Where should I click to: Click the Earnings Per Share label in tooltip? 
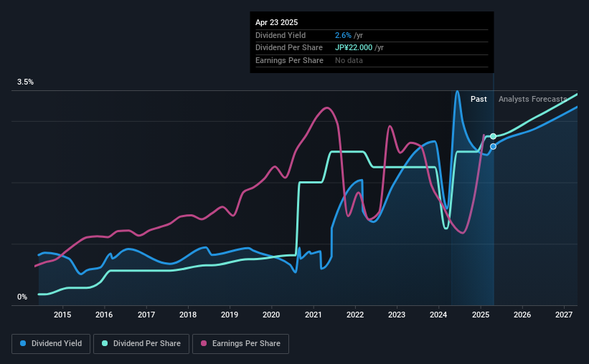(289, 60)
